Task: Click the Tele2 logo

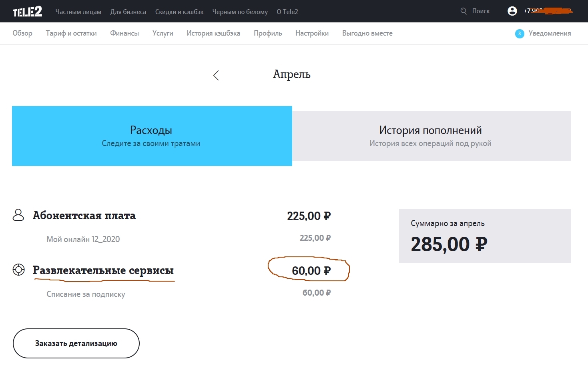Action: 27,12
